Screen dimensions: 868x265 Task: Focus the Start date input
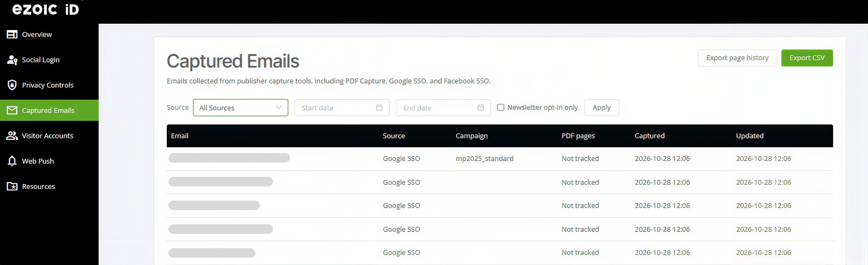click(342, 108)
